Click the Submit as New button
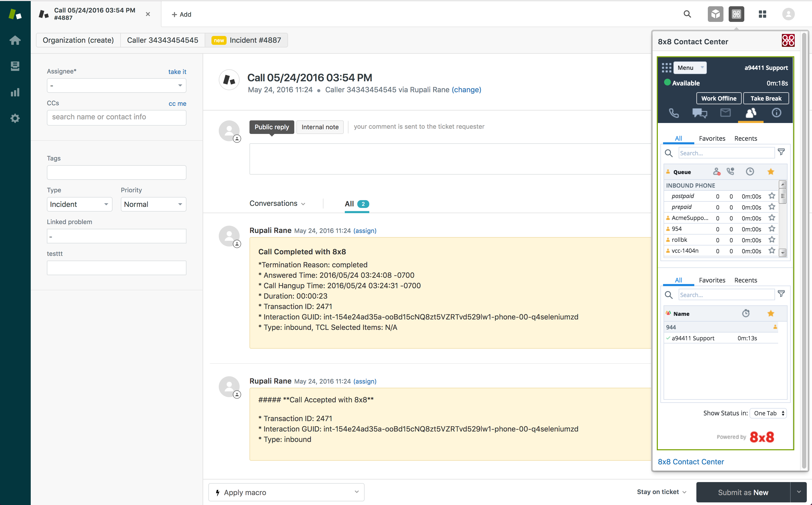Viewport: 812px width, 505px height. (x=743, y=492)
